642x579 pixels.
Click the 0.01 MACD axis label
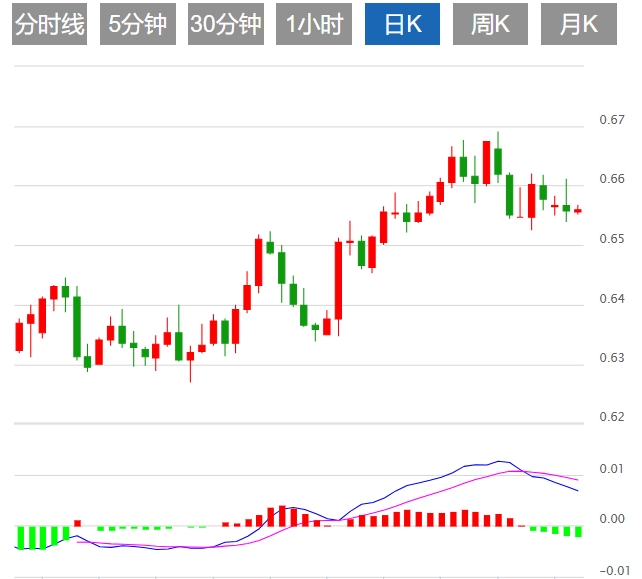click(x=612, y=468)
